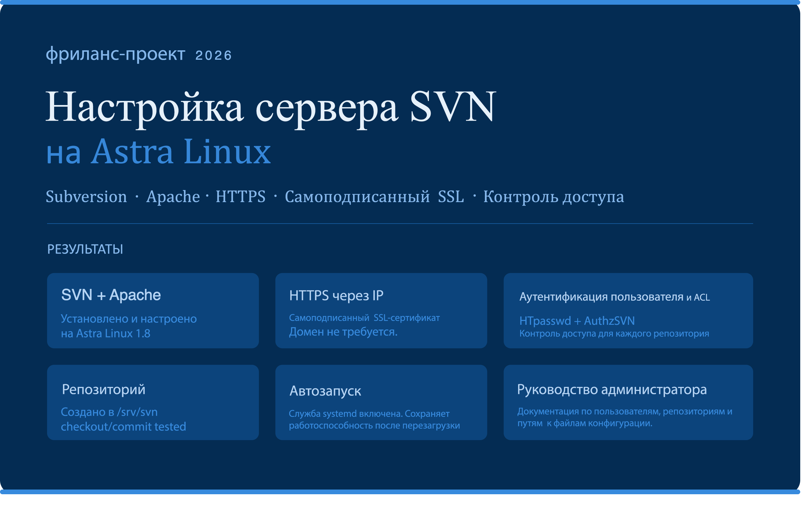Screen dimensions: 812x506
Task: Click 'Самоподписанный SSL-сертификат' card text
Action: point(364,318)
